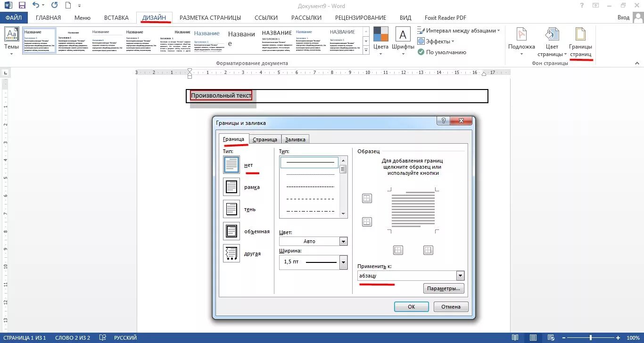
Task: Open the Эффекты effects dropdown
Action: coord(436,41)
